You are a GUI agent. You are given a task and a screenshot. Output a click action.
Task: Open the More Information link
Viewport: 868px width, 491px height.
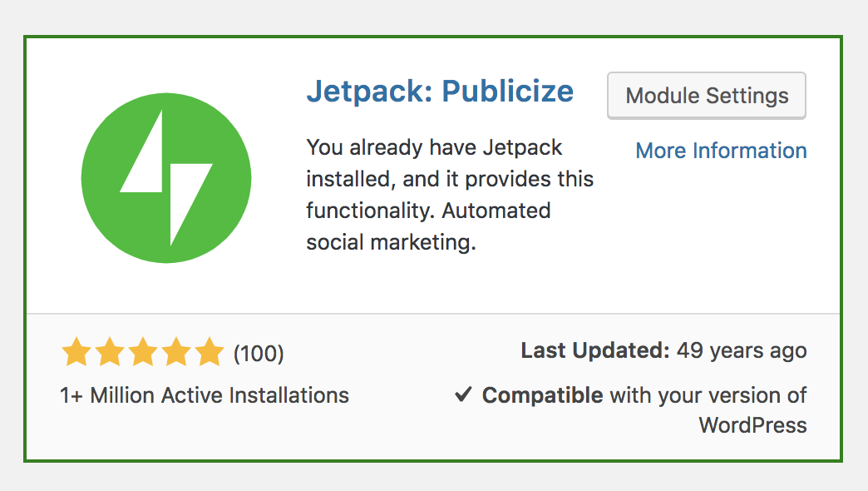[721, 151]
